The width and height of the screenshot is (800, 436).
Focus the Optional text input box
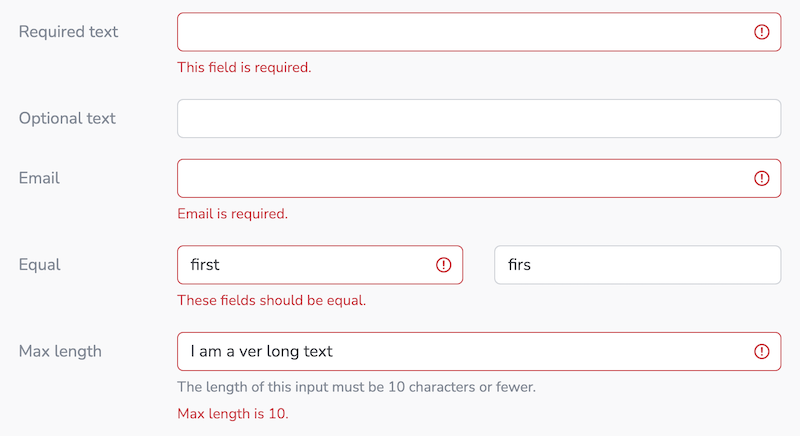point(479,119)
